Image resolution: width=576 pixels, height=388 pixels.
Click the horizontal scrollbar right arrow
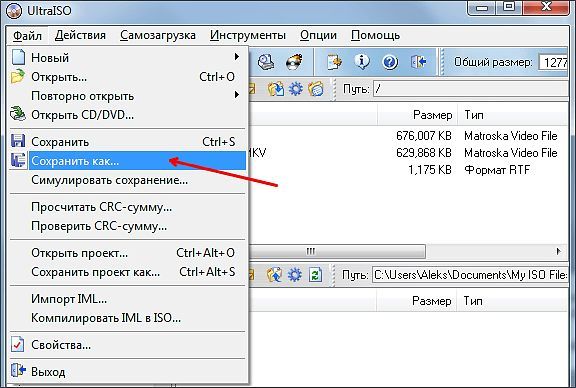[559, 252]
